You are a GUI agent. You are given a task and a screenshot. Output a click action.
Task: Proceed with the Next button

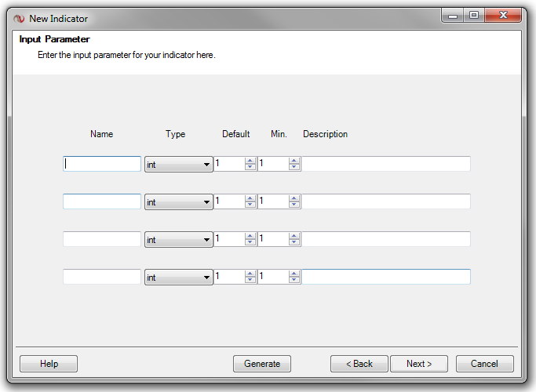point(419,364)
